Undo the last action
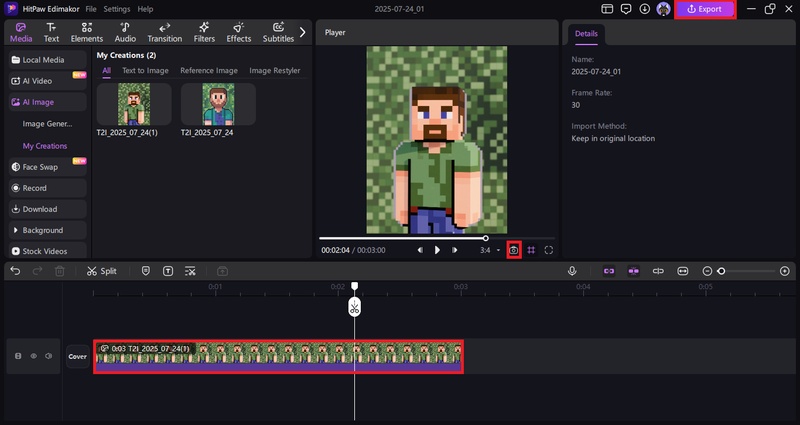Image resolution: width=800 pixels, height=425 pixels. point(15,271)
